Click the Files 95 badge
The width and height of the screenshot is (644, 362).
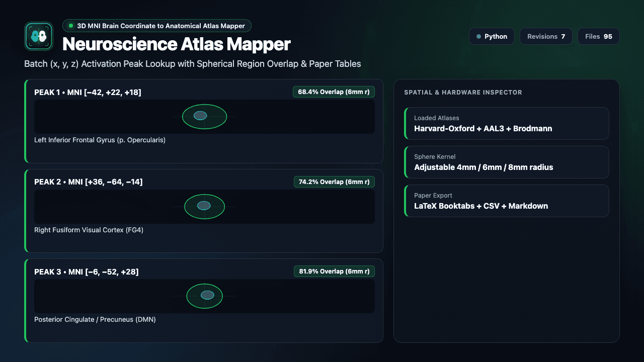pos(599,36)
